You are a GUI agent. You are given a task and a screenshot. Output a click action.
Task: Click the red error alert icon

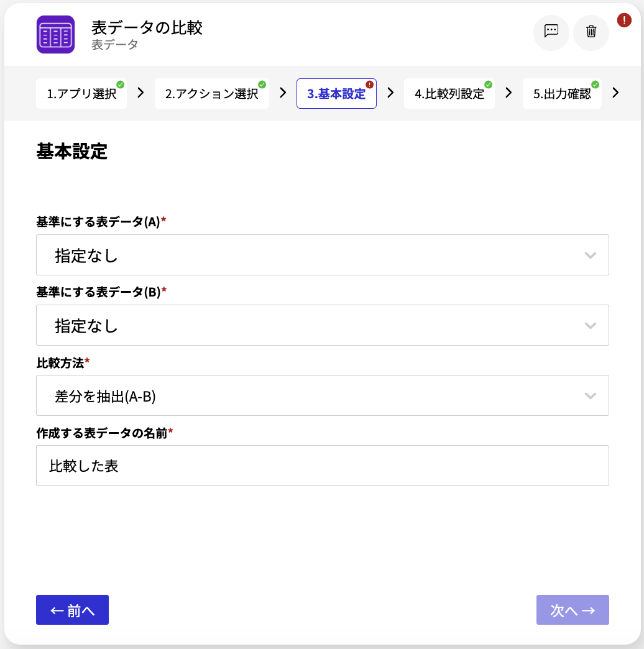point(624,21)
